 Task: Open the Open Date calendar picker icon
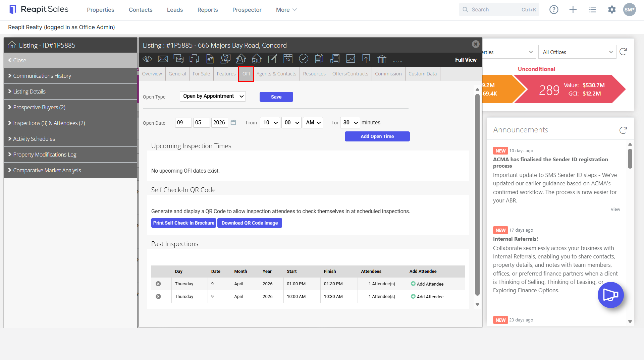pos(233,123)
